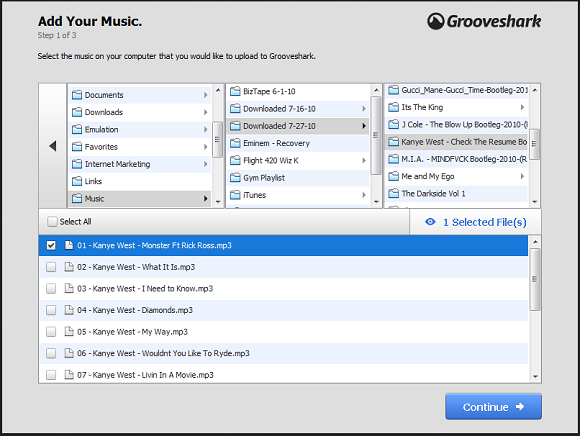Click the Eminem - Recovery folder icon
580x436 pixels.
pyautogui.click(x=235, y=143)
